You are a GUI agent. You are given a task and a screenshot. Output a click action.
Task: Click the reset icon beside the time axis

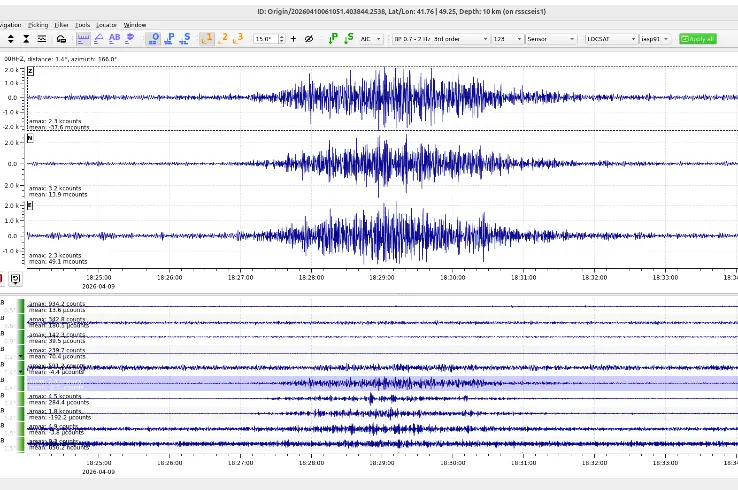16,278
